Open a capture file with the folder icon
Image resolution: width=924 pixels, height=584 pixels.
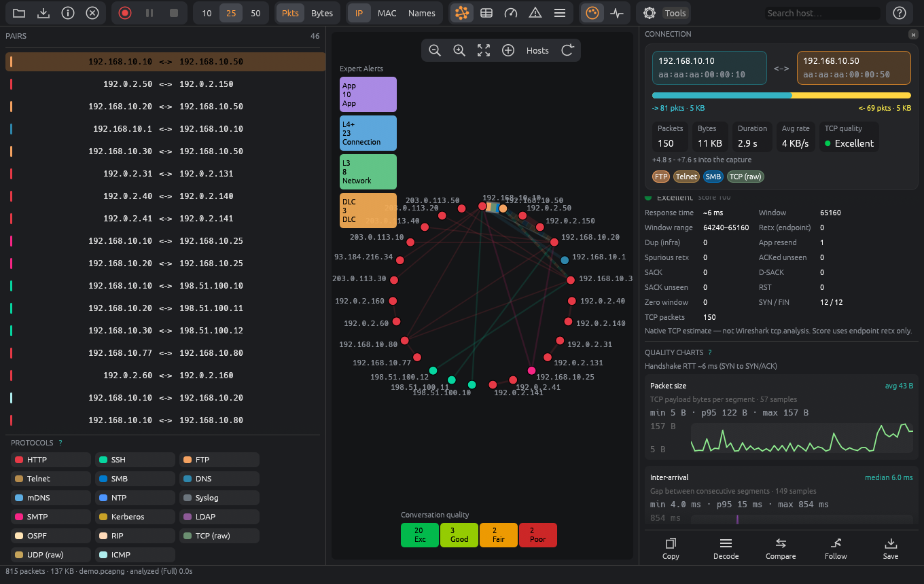(x=19, y=13)
